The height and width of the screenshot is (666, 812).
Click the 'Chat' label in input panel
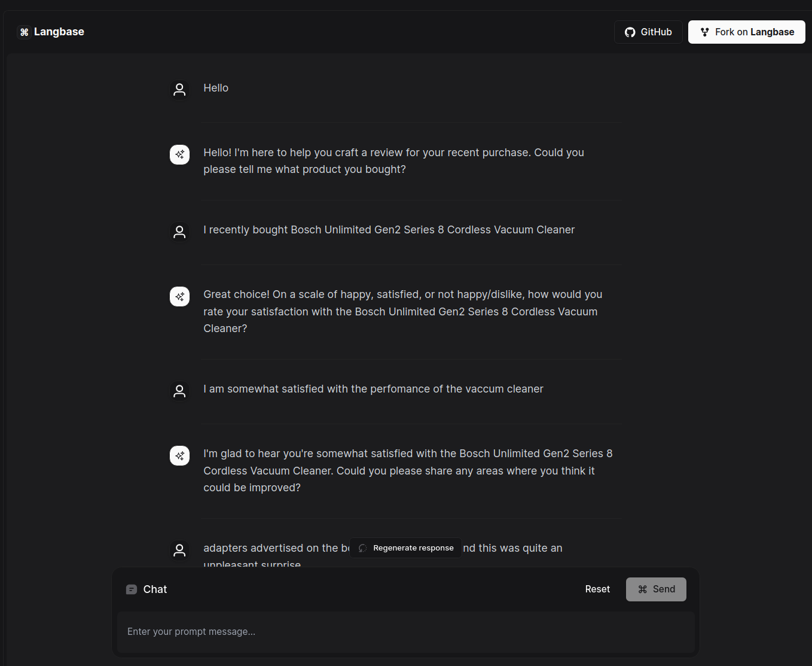[x=155, y=589]
